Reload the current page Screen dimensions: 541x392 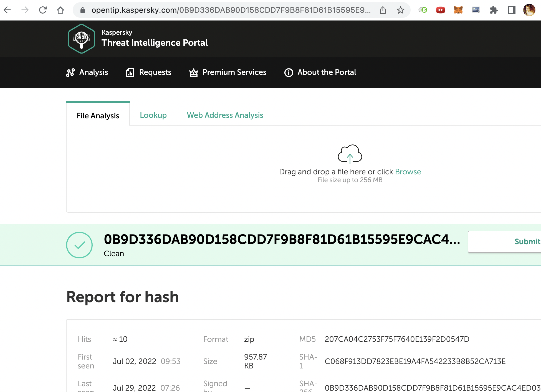43,10
